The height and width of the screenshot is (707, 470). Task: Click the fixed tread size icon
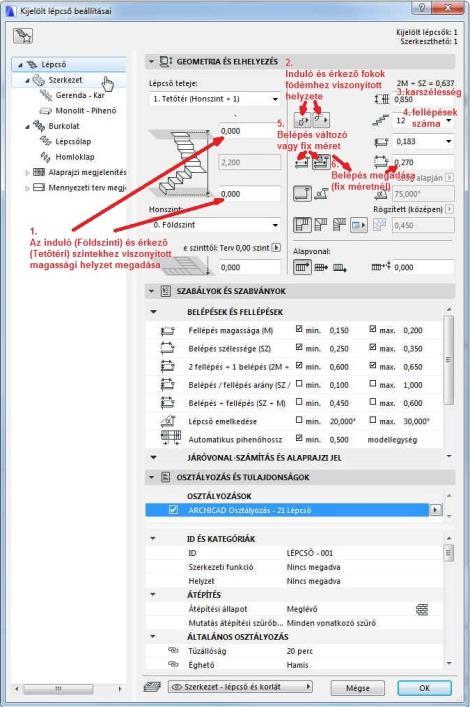point(321,161)
